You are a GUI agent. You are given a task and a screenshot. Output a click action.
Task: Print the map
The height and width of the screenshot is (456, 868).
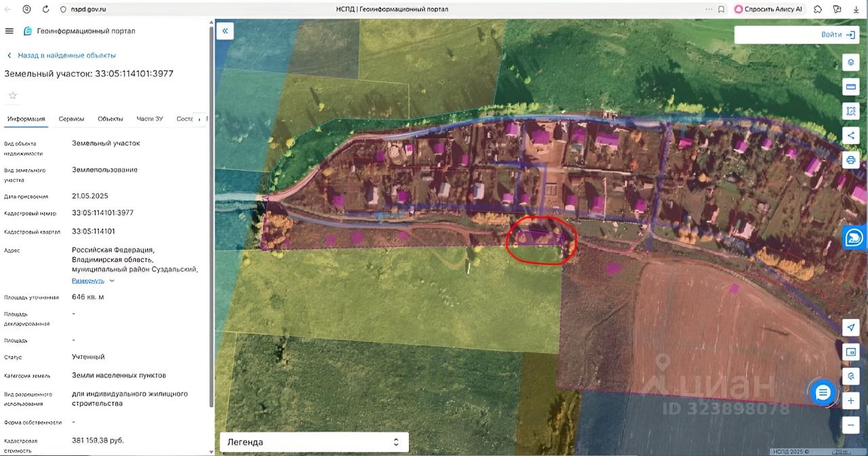click(x=850, y=160)
